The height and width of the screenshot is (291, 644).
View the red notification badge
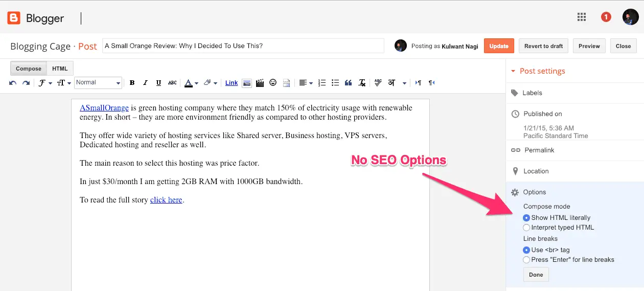(x=606, y=17)
